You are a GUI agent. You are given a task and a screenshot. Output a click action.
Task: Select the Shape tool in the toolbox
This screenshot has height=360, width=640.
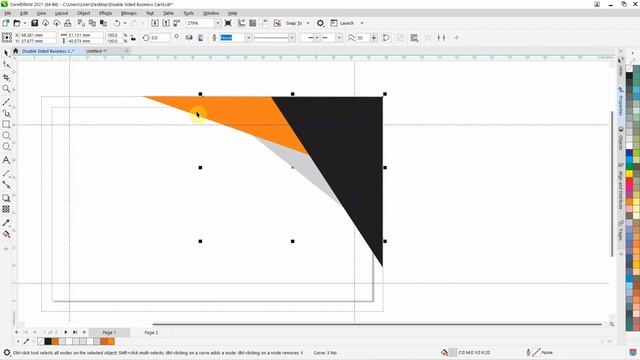6,65
